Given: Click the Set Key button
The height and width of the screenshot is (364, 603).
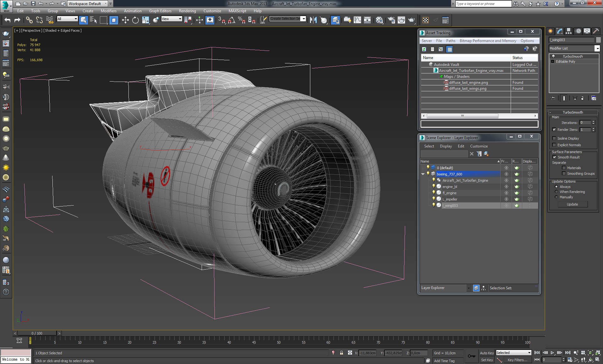Looking at the screenshot, I should [487, 360].
